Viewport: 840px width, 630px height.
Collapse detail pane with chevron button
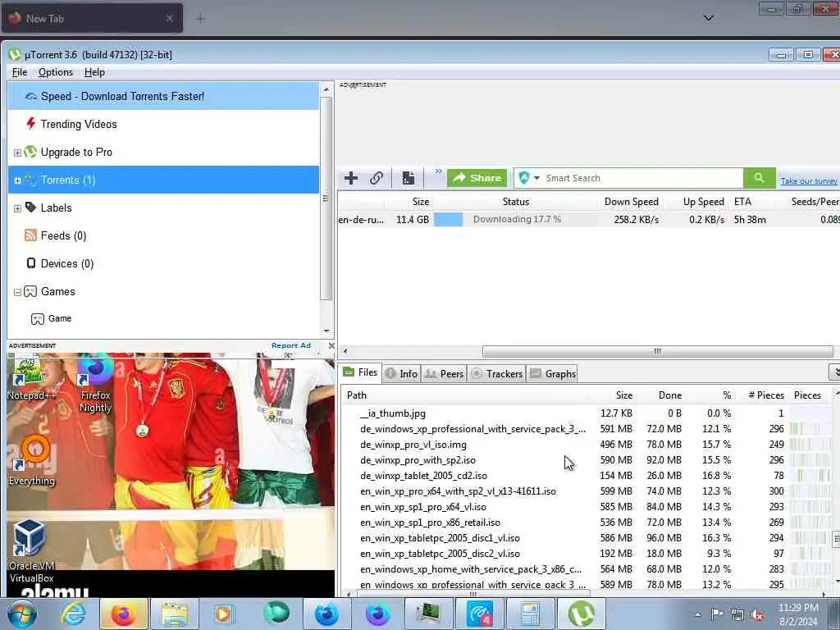tap(834, 372)
